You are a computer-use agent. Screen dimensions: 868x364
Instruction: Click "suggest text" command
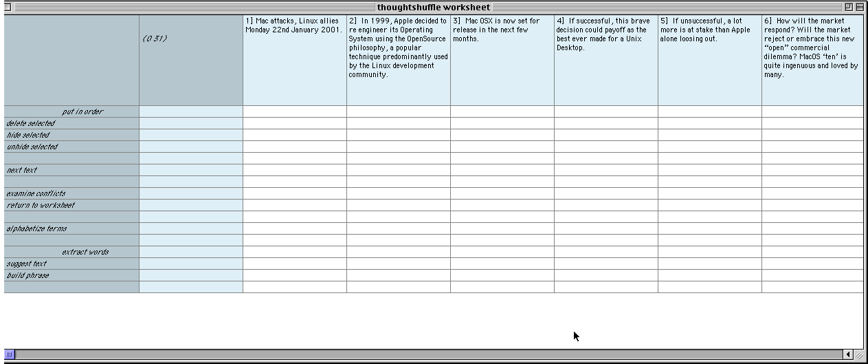27,264
